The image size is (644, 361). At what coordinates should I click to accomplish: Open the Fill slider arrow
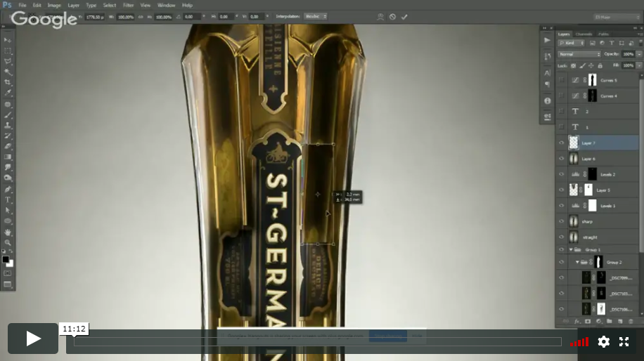[x=639, y=65]
